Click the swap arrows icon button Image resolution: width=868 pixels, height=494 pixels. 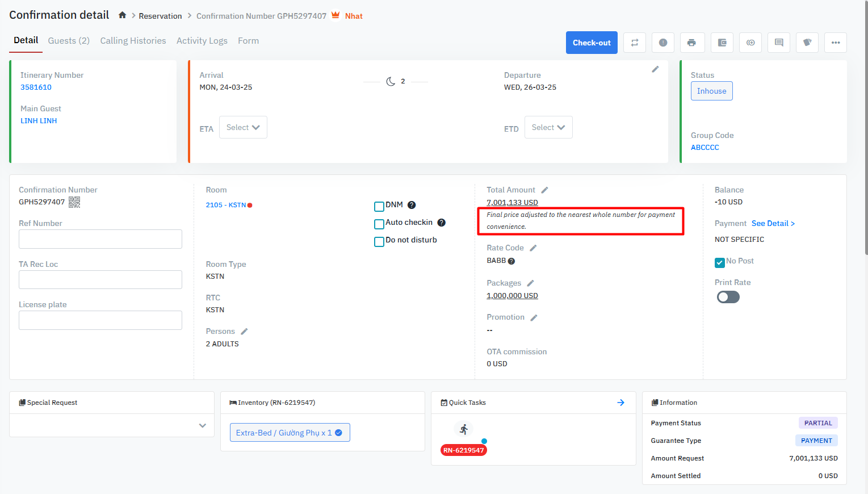(634, 43)
